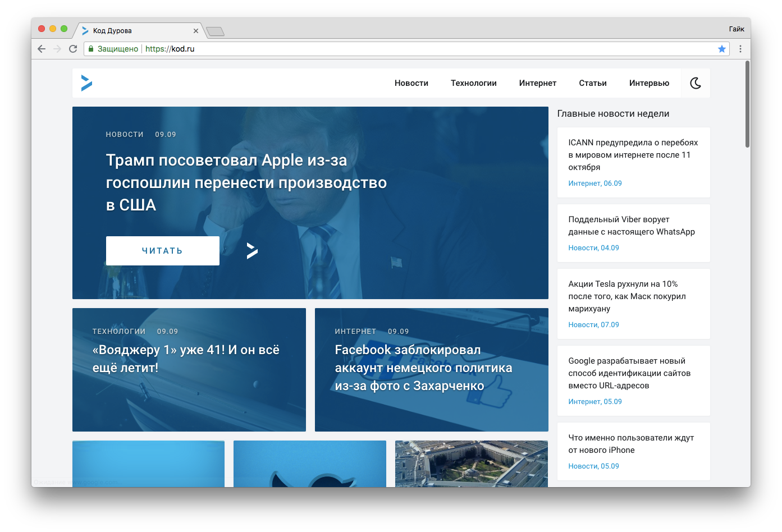Click ИНТЕРНЕТ label on Facebook card
782x532 pixels.
355,332
